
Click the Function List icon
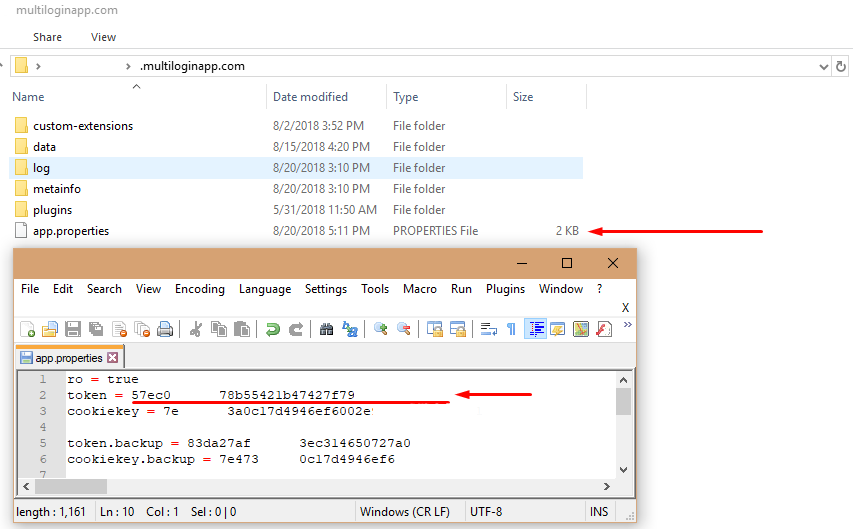pyautogui.click(x=604, y=329)
